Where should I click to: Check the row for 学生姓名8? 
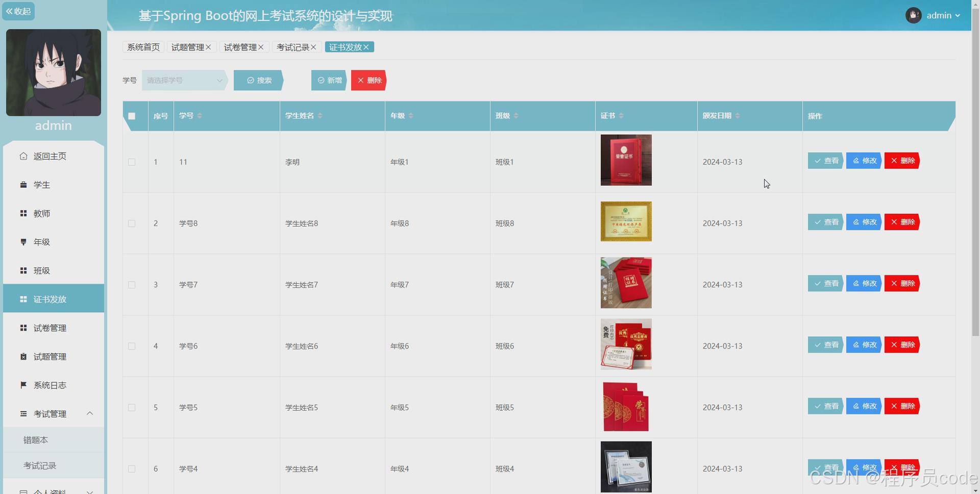coord(132,224)
